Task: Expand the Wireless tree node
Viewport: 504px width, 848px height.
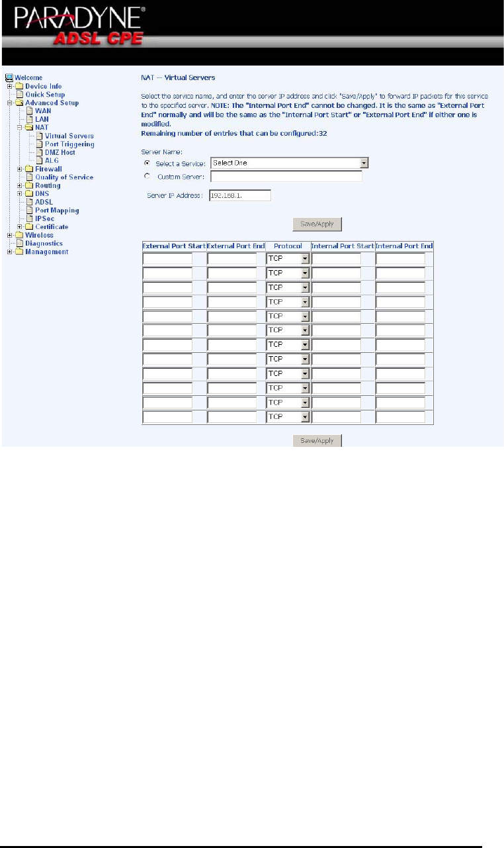Action: tap(10, 235)
